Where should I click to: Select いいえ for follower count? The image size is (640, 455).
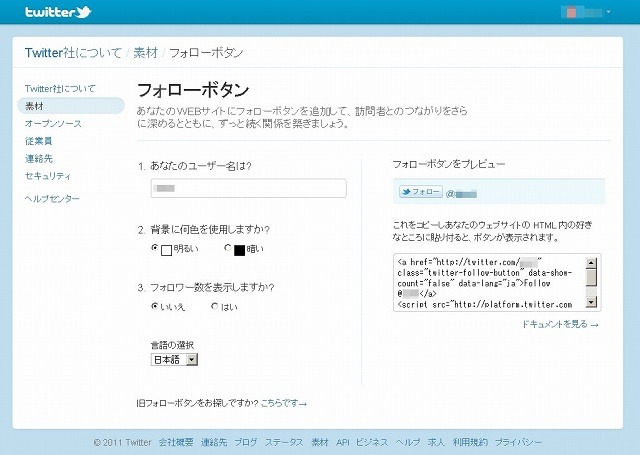tap(155, 306)
